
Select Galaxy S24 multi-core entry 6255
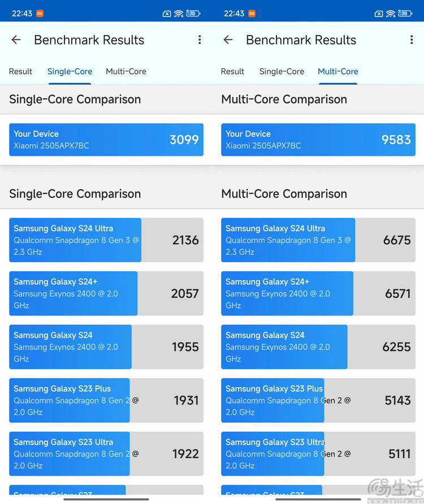click(x=318, y=347)
